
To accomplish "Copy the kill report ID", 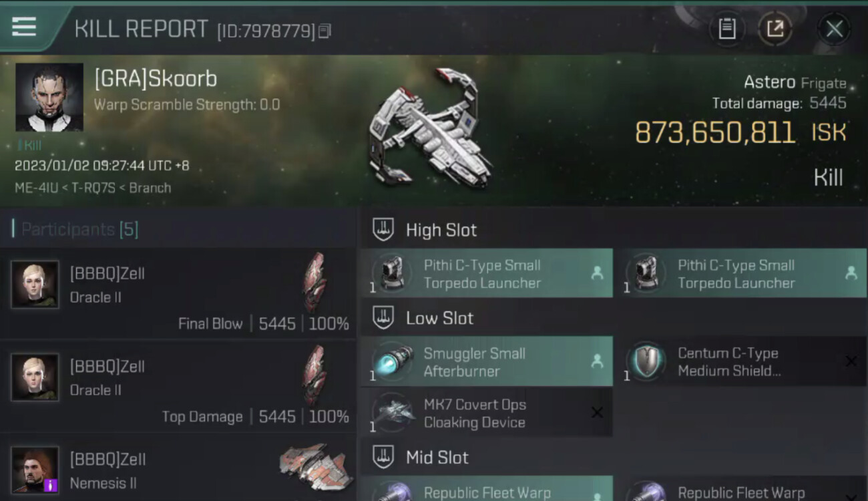I will [x=324, y=31].
